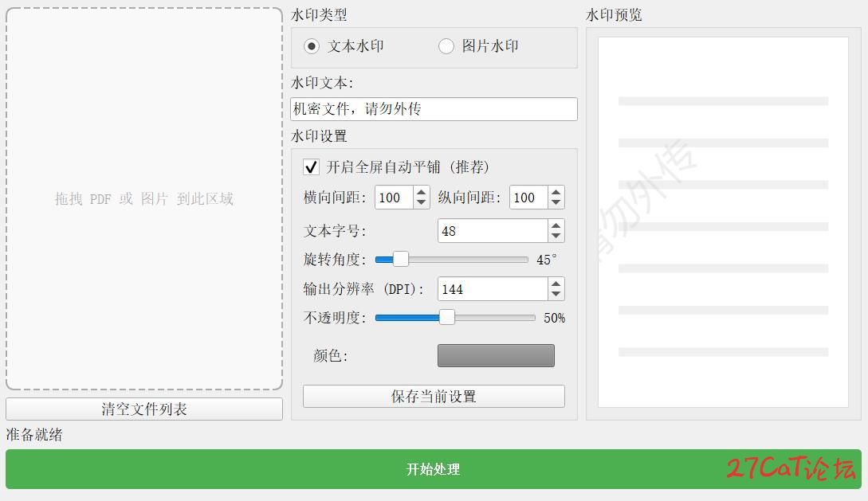Click the PDF or image drop zone
The image size is (868, 501).
point(144,199)
